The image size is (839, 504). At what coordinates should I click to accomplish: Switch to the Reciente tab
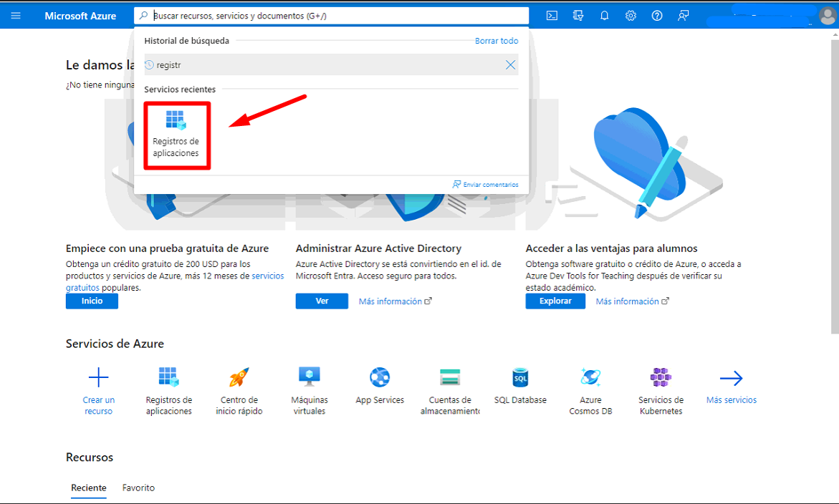[x=89, y=488]
